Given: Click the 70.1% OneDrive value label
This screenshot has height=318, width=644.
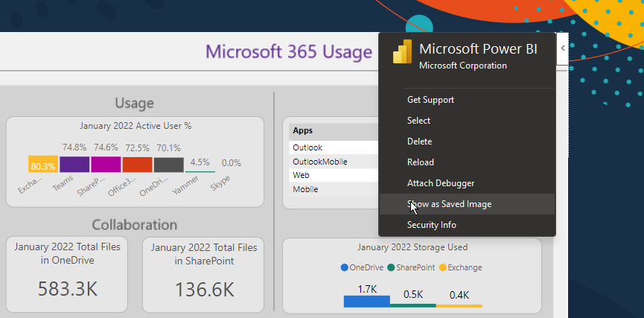Looking at the screenshot, I should pos(169,148).
